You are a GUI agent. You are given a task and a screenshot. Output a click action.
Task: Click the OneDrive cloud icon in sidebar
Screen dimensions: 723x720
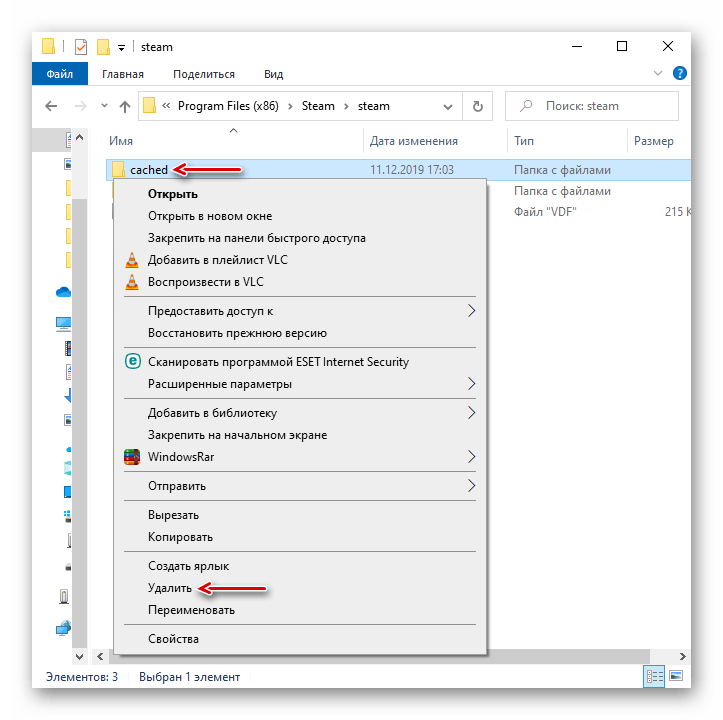[x=64, y=292]
